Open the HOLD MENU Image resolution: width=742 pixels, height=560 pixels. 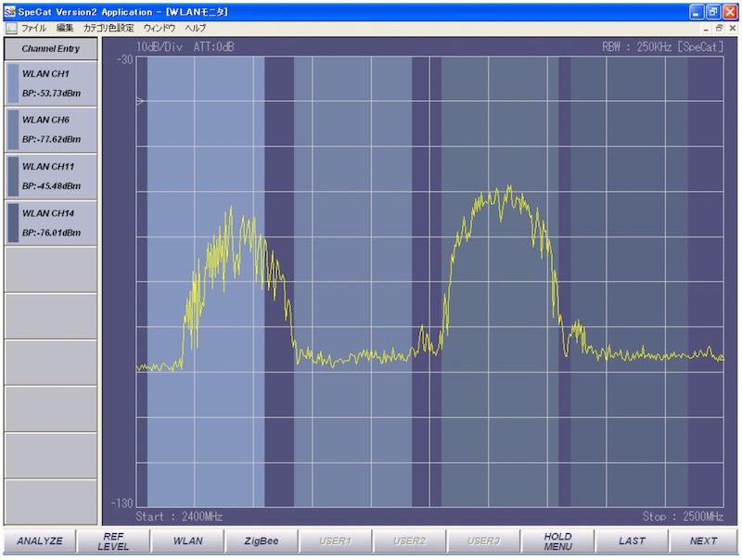558,541
